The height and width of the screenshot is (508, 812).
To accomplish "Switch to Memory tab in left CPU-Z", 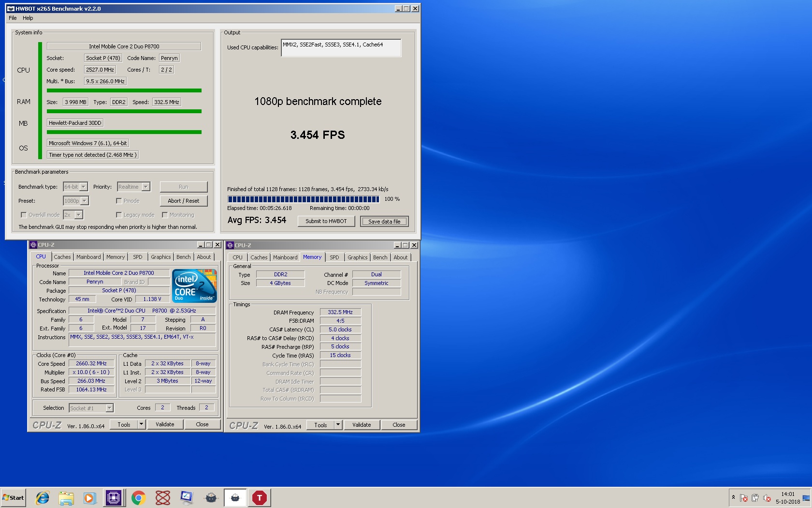I will pyautogui.click(x=116, y=257).
